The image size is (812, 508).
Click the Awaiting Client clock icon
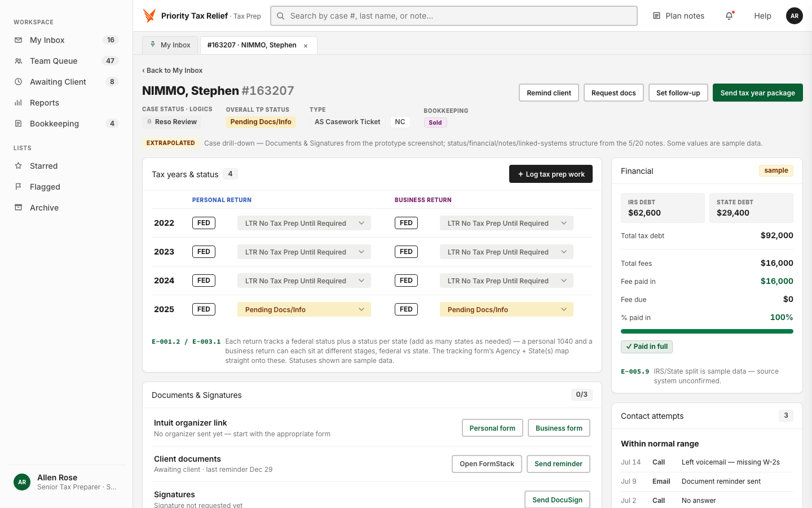[x=18, y=82]
